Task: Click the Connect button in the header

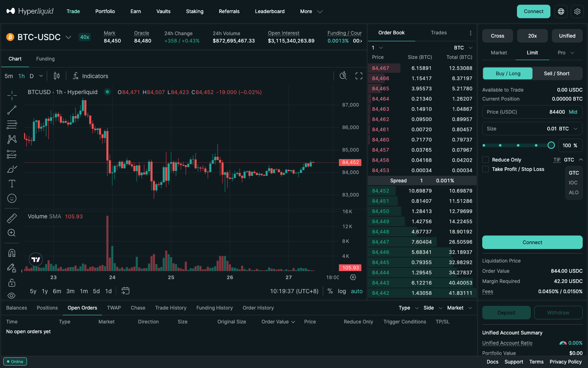Action: pyautogui.click(x=533, y=11)
